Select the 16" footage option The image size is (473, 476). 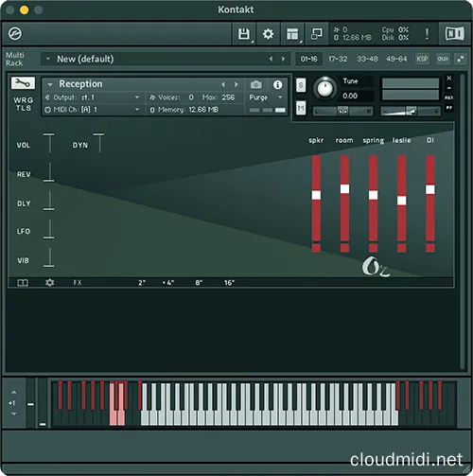coord(229,283)
